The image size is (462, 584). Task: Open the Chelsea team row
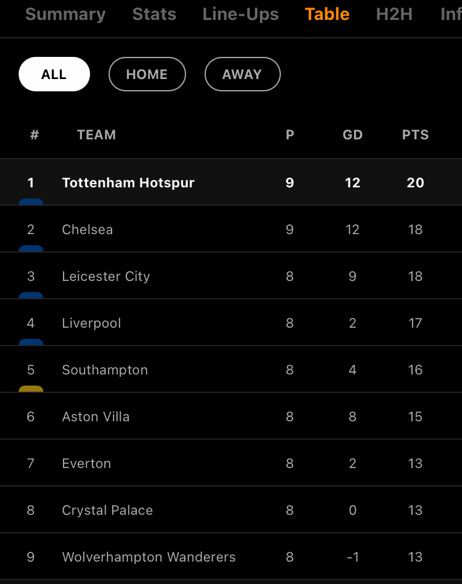click(231, 229)
